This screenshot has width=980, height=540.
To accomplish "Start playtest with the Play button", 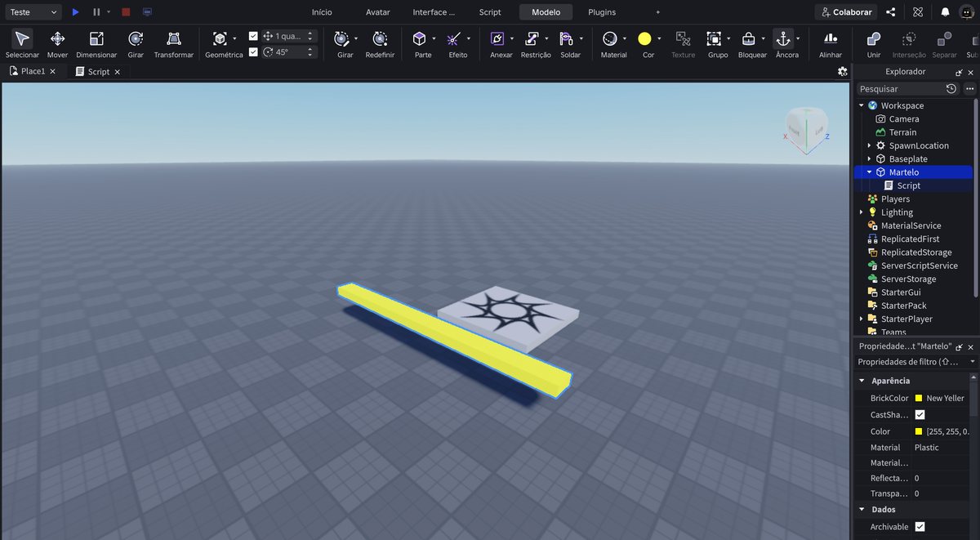I will pyautogui.click(x=75, y=12).
